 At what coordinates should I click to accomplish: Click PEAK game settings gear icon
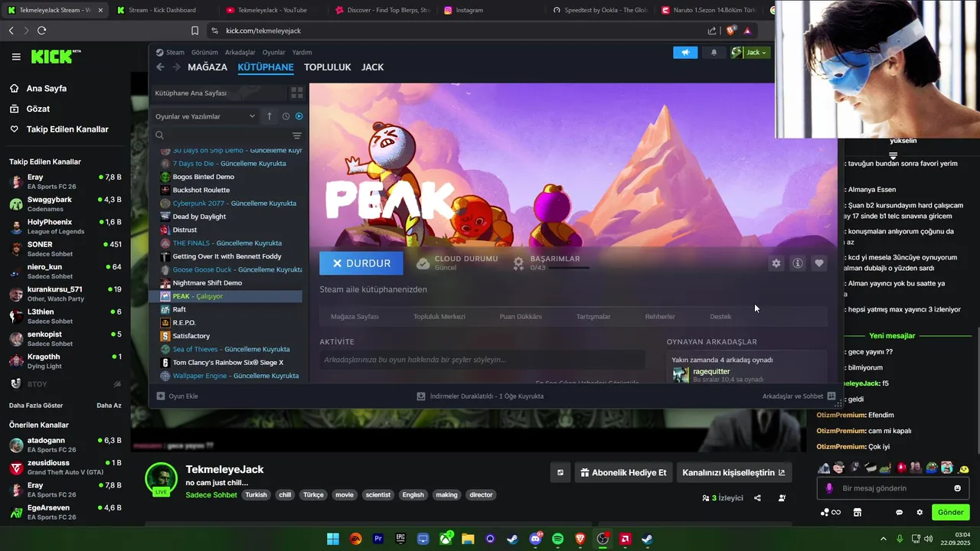tap(776, 263)
